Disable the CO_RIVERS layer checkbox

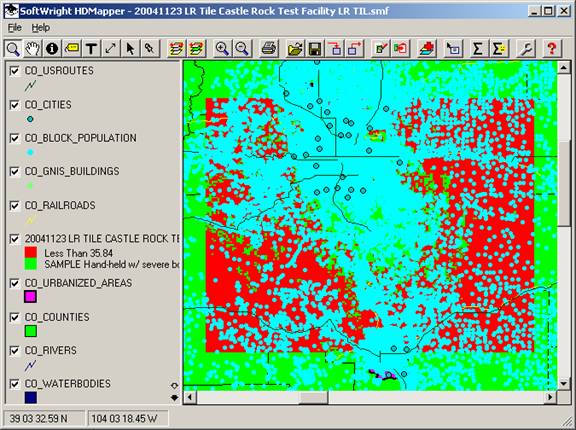(14, 351)
